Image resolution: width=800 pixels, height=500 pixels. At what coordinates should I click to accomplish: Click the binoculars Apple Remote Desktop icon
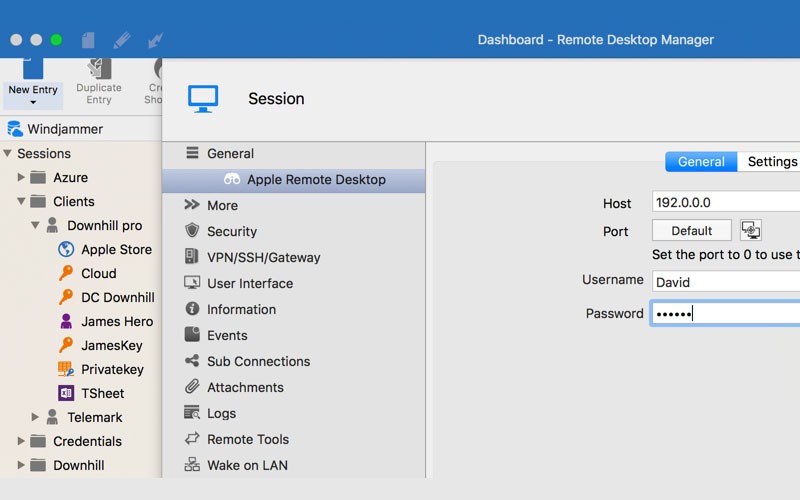232,179
